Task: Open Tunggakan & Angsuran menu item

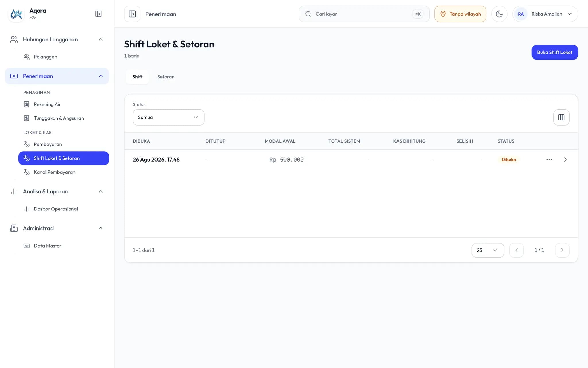Action: click(x=63, y=118)
